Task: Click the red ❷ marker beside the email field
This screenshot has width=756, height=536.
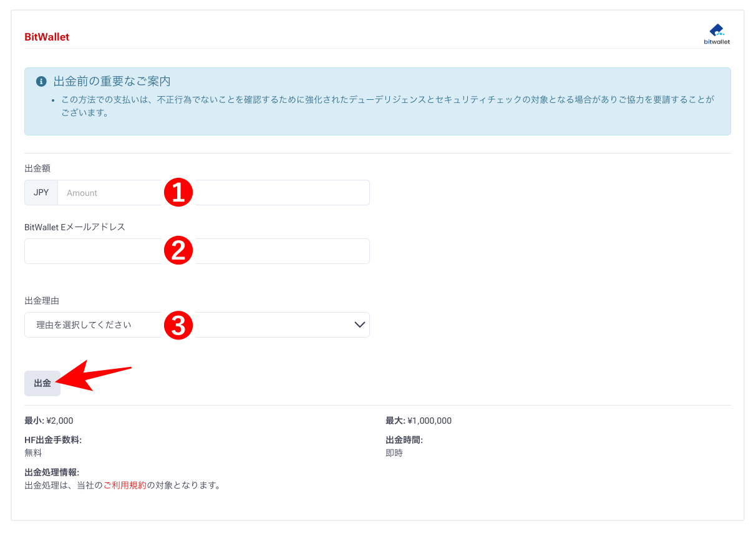Action: click(x=178, y=251)
